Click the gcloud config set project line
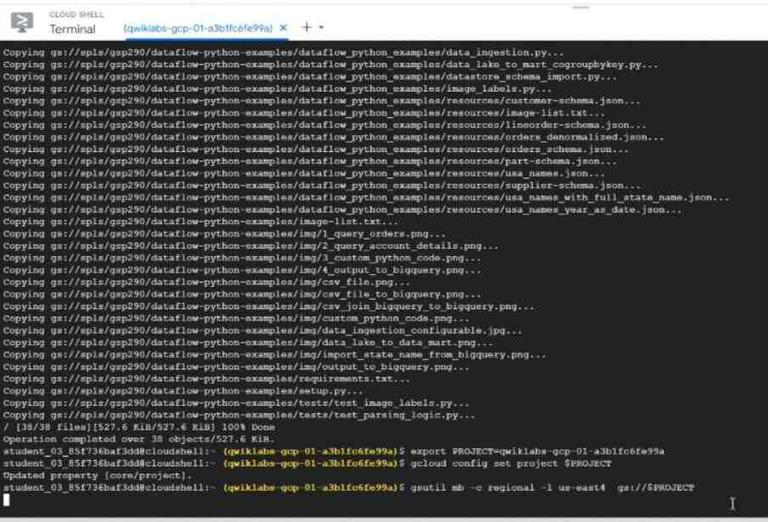The image size is (768, 522). (307, 463)
